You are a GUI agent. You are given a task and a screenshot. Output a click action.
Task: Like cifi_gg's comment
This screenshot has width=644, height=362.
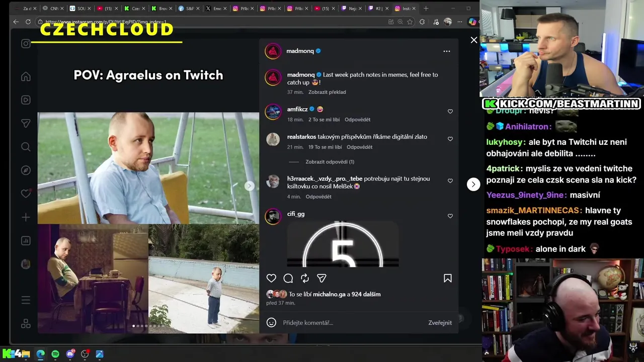[x=450, y=216]
